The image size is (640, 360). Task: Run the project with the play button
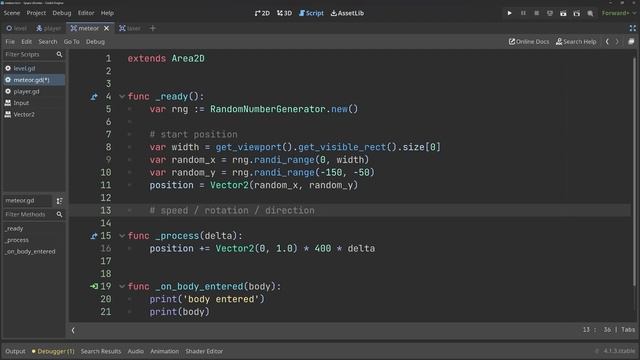pyautogui.click(x=509, y=13)
